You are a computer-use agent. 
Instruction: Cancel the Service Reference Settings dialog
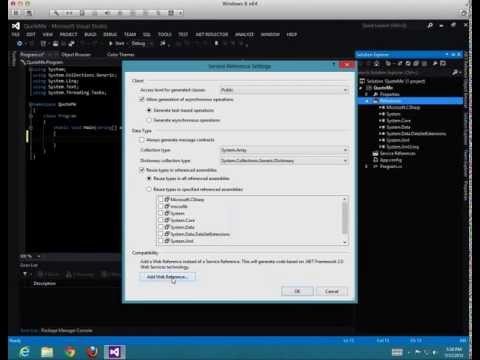331,291
